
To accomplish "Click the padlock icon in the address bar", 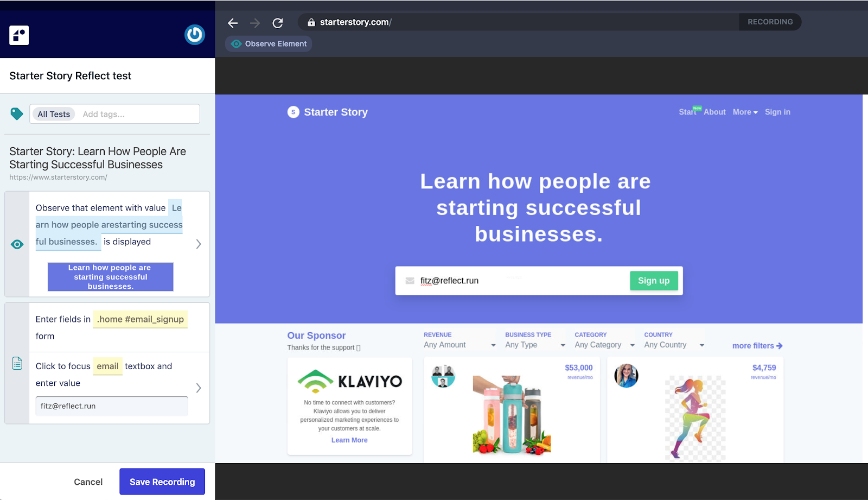I will (x=310, y=22).
